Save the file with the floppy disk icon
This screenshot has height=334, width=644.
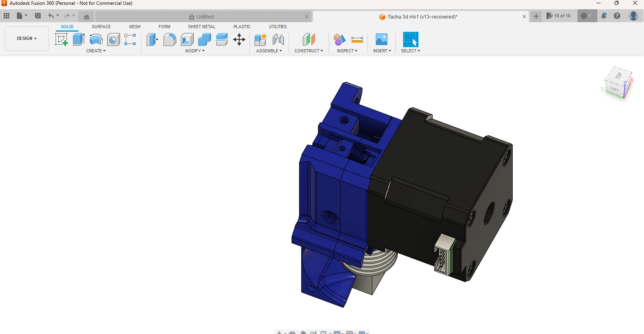coord(38,16)
